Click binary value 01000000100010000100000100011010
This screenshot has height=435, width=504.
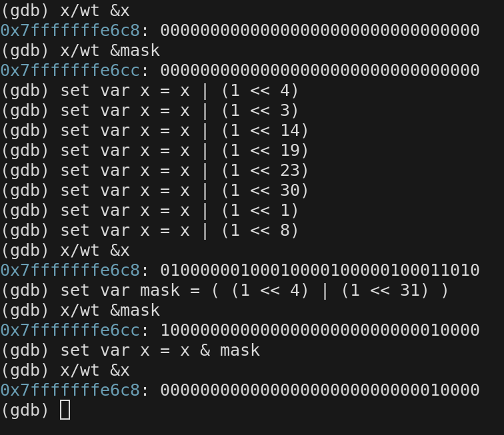click(320, 270)
